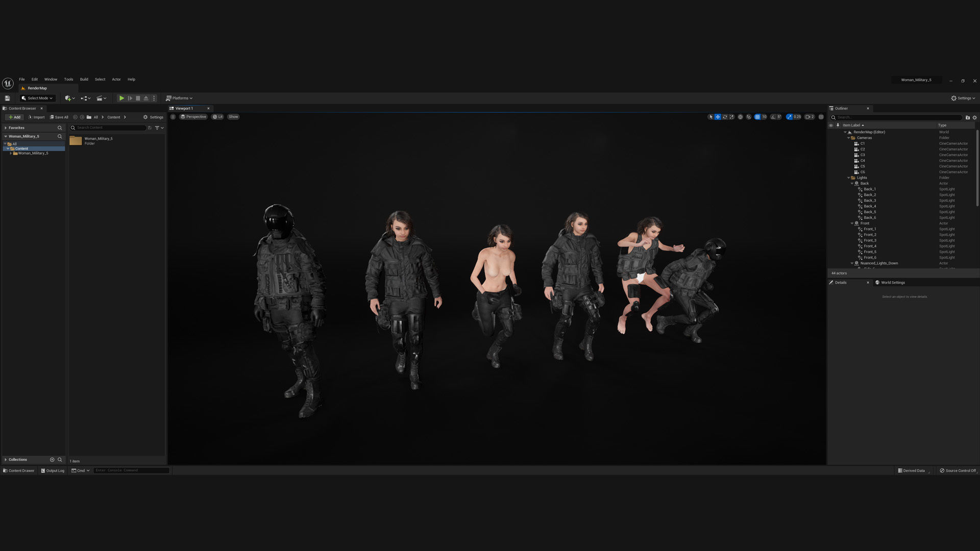Activate the Select objects tool in viewport
Viewport: 980px width, 551px height.
point(710,117)
